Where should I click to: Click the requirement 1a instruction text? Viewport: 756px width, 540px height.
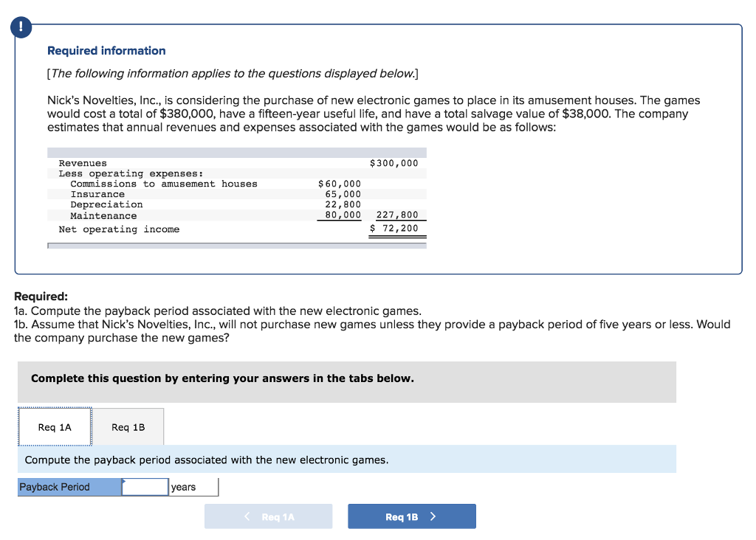coord(218,311)
